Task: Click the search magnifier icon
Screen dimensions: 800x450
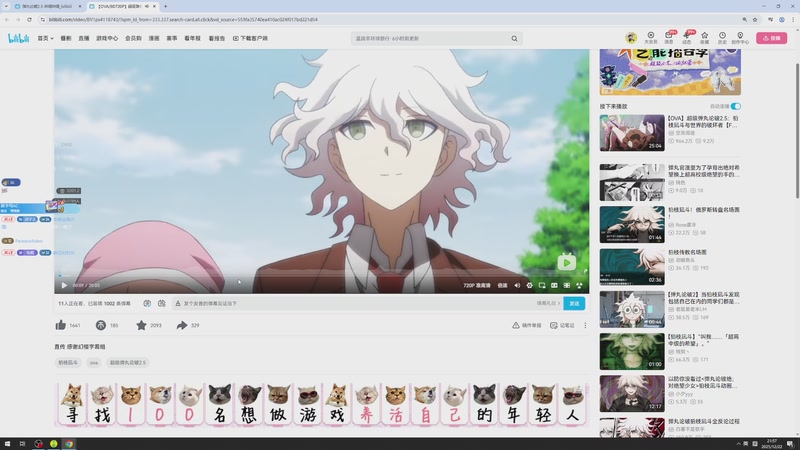Action: (x=514, y=38)
